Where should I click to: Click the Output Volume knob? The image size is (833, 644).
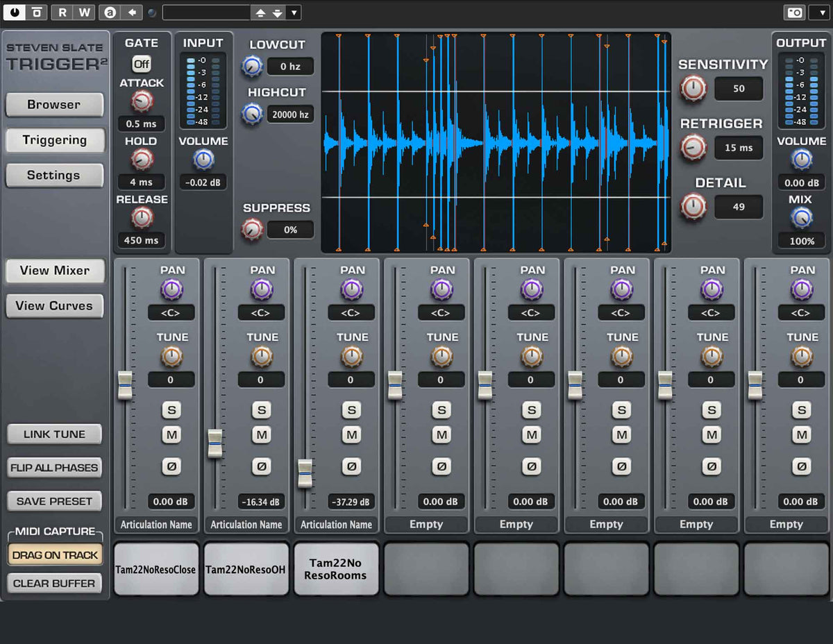(802, 160)
